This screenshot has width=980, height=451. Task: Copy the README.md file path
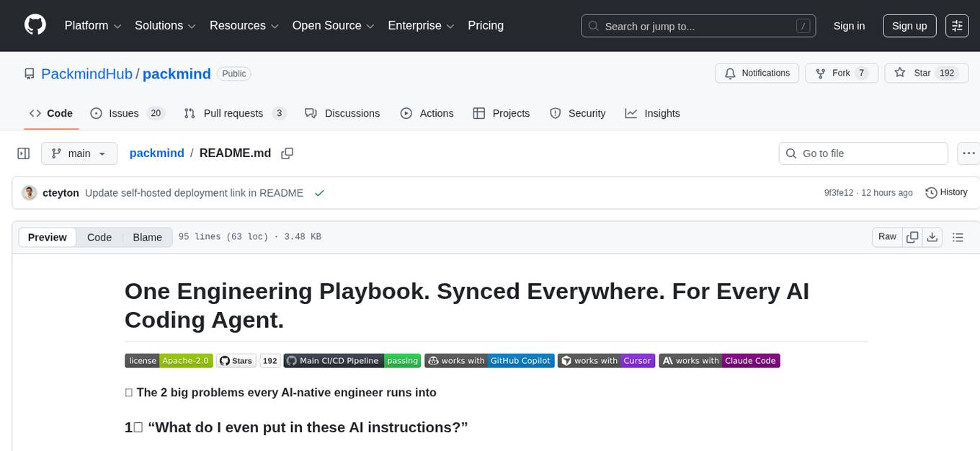click(287, 153)
